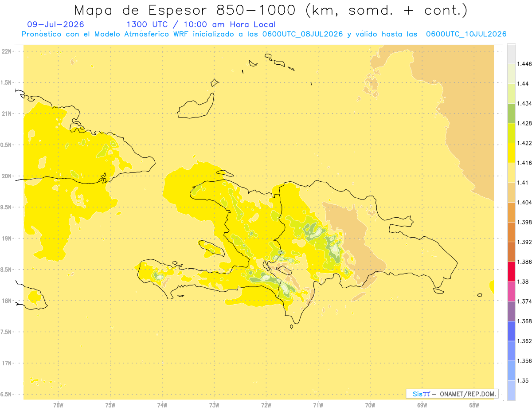
Task: Select the longitude label "72W"
Action: click(x=266, y=405)
